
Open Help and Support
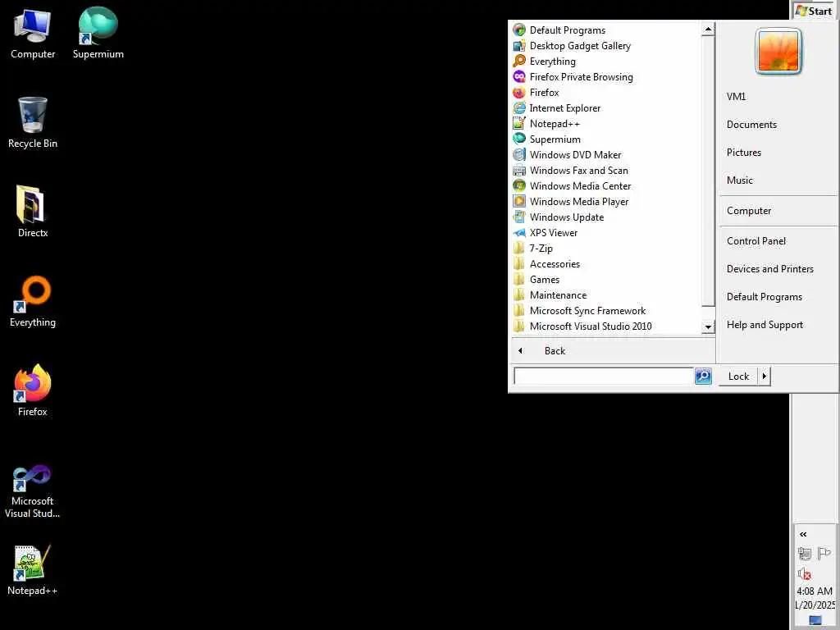point(765,325)
